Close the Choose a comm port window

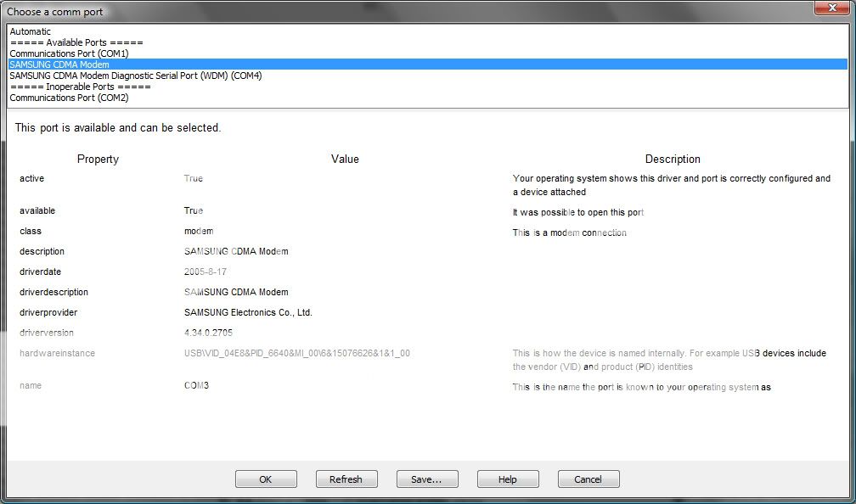[x=833, y=8]
